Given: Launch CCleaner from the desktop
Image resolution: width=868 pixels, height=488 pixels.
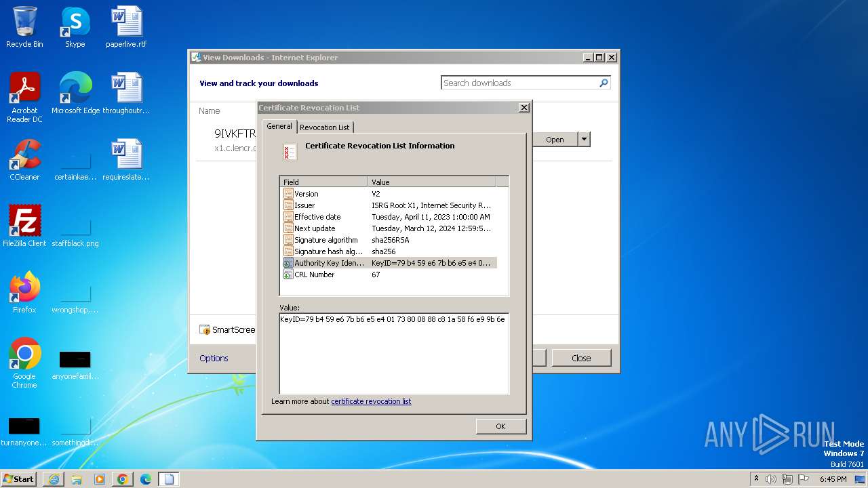Looking at the screenshot, I should point(24,159).
